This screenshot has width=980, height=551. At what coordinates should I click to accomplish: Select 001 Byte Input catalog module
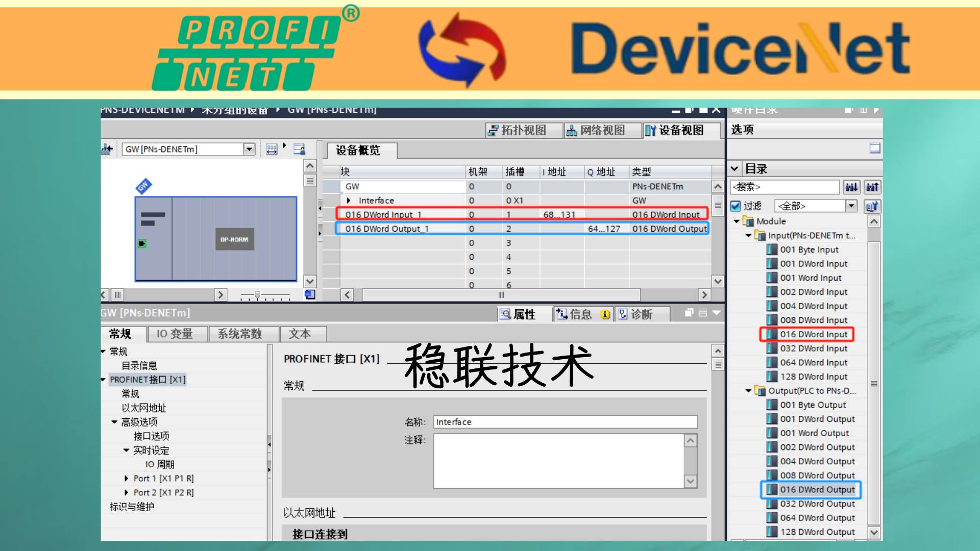pos(809,249)
